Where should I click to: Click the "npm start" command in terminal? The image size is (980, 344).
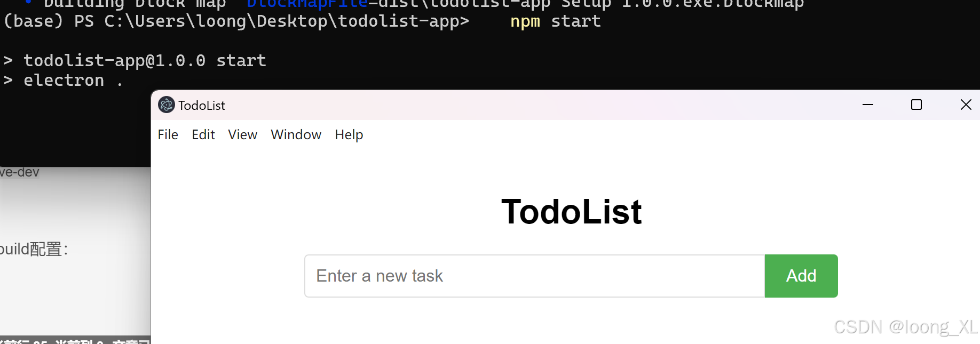555,22
